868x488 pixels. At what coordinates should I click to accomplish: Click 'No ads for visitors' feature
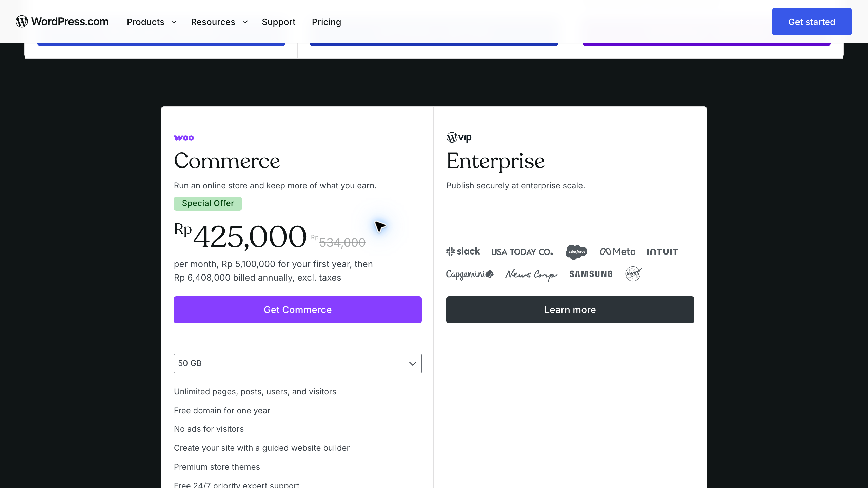pos(209,429)
